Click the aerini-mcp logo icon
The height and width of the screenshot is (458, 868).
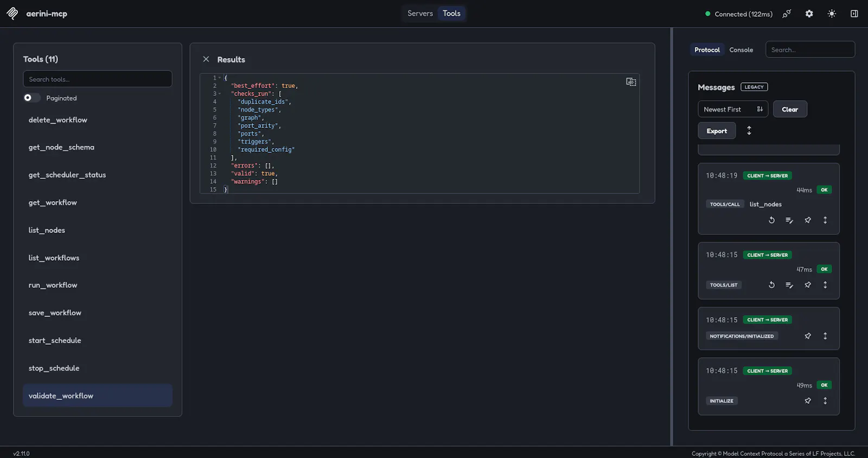(12, 14)
